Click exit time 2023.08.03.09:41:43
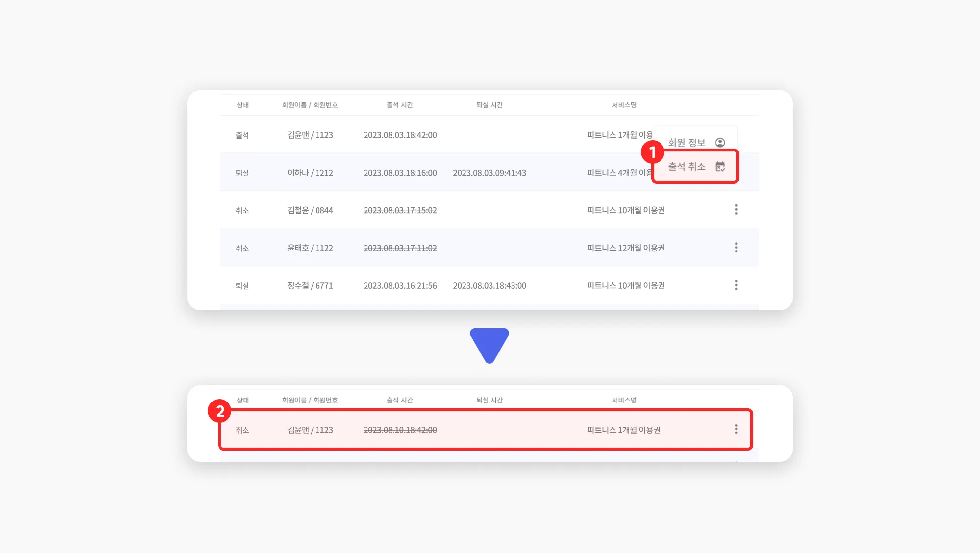 [489, 173]
